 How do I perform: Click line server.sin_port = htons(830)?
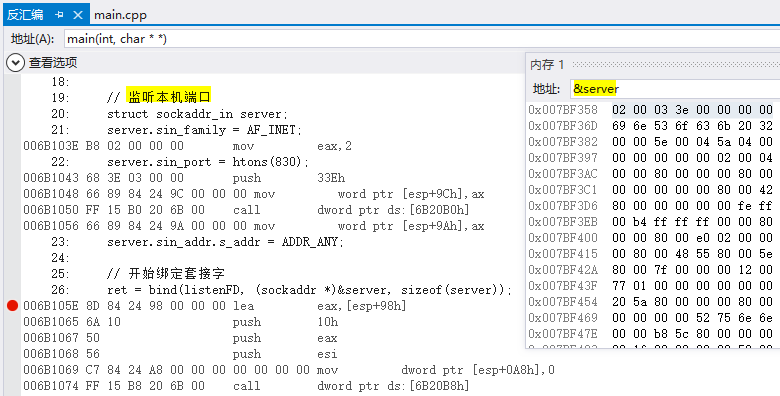point(208,162)
